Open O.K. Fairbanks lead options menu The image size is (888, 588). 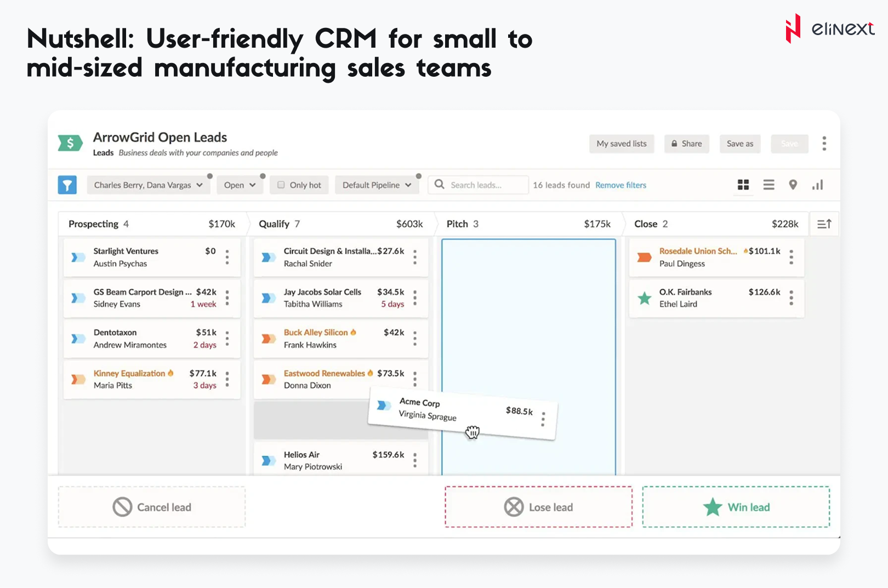[791, 298]
